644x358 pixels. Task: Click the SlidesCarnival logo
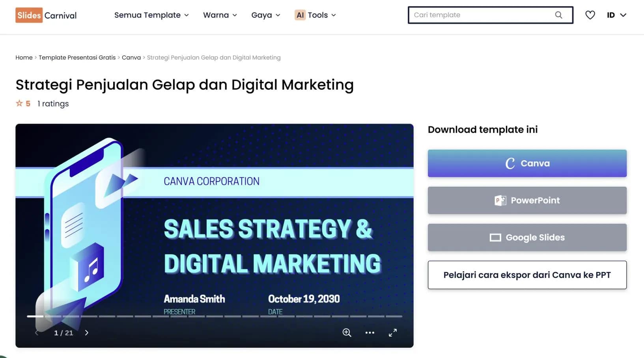click(x=45, y=15)
